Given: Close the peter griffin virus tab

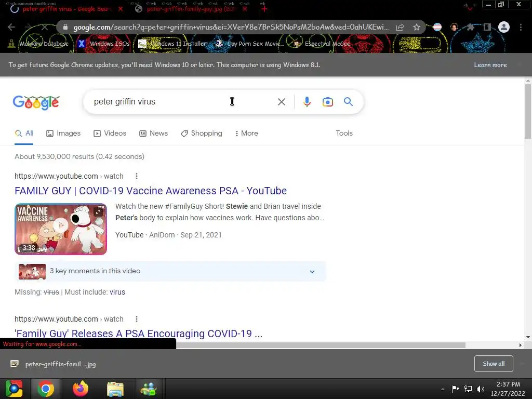Looking at the screenshot, I should coord(121,9).
